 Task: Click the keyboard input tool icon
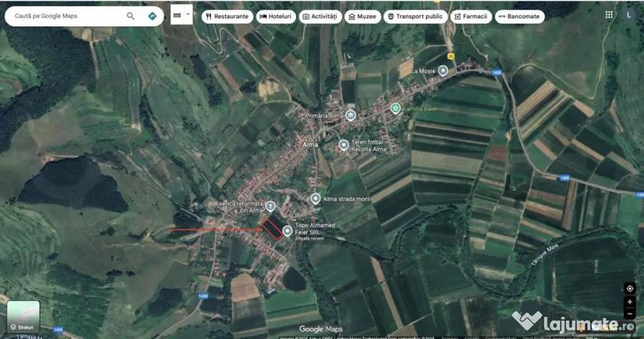pyautogui.click(x=177, y=15)
